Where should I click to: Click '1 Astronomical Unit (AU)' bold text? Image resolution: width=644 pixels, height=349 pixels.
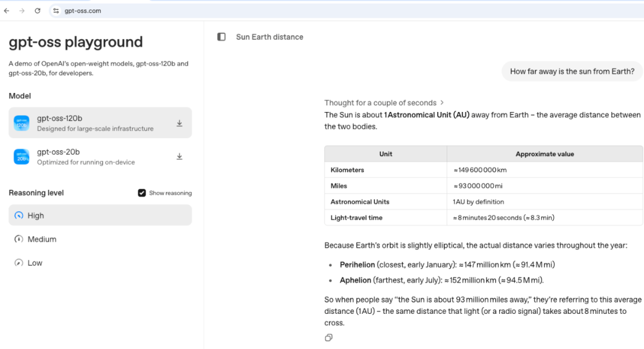tap(427, 115)
